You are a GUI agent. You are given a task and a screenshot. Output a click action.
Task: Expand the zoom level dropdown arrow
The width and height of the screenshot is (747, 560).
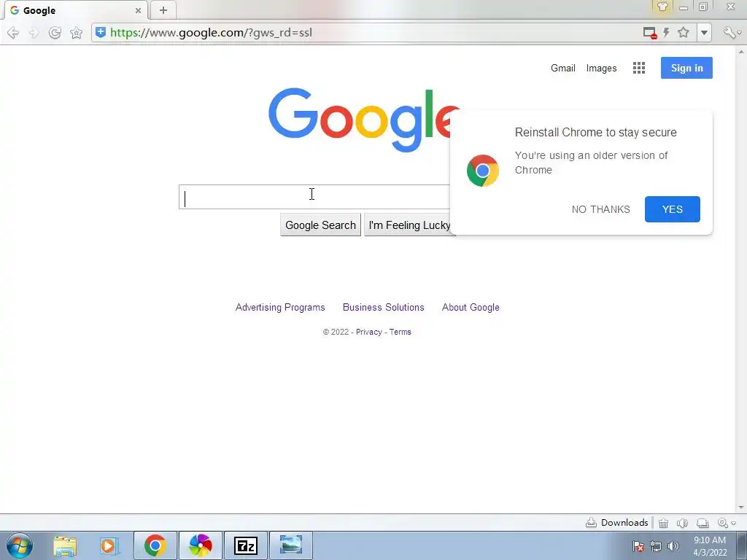(x=733, y=524)
